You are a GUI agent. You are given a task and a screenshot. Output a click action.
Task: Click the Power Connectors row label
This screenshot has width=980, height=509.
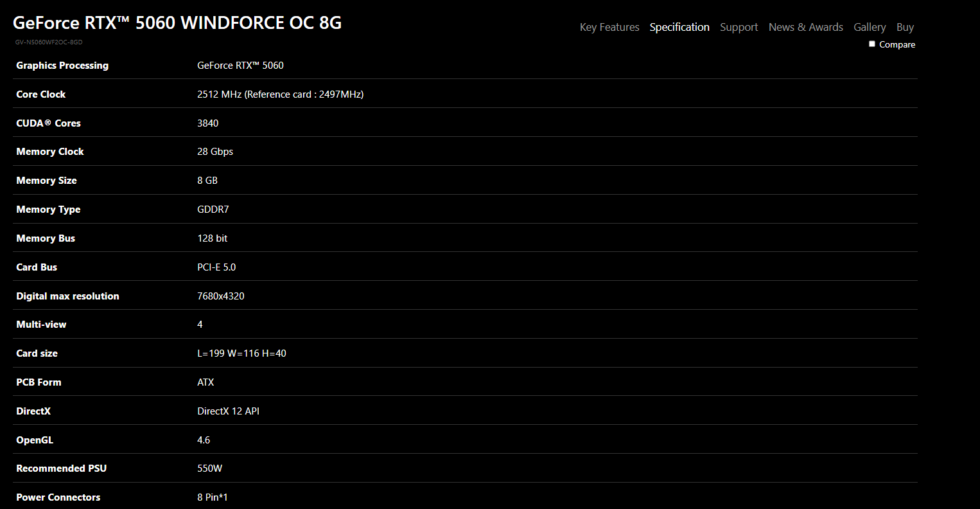pos(58,497)
